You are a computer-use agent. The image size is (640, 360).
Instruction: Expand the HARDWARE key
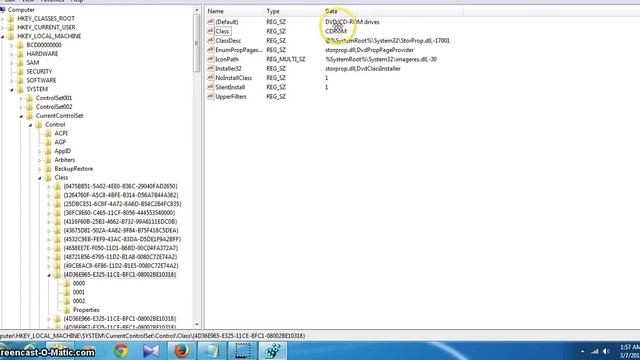[x=12, y=54]
